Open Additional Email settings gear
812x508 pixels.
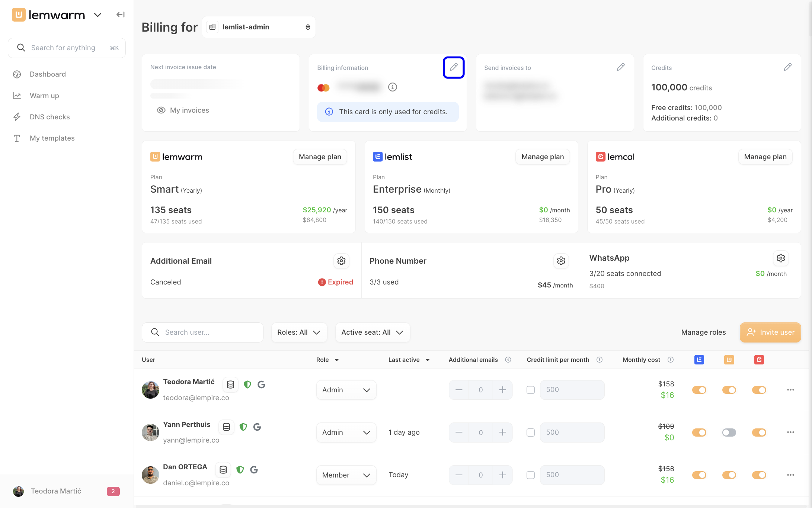coord(341,261)
